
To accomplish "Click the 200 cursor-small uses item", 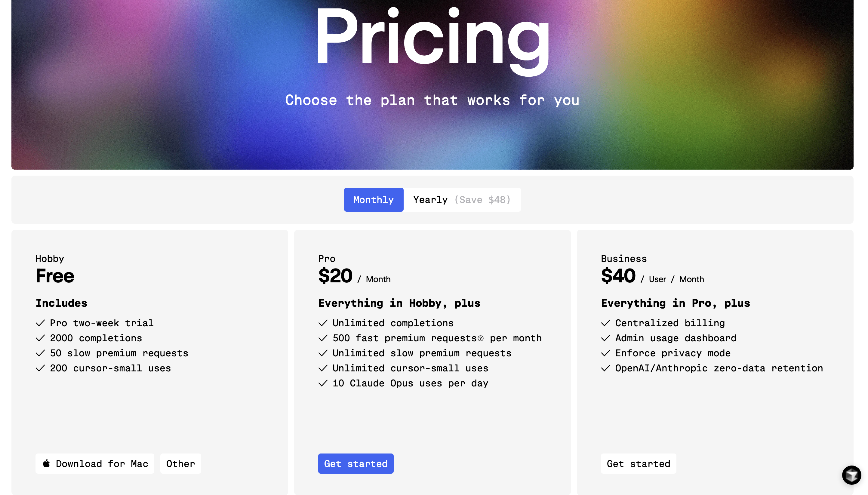I will click(110, 368).
